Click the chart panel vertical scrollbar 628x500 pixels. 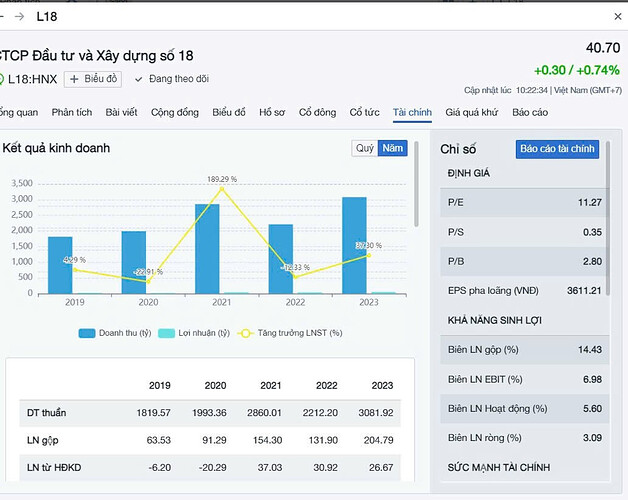[x=417, y=185]
